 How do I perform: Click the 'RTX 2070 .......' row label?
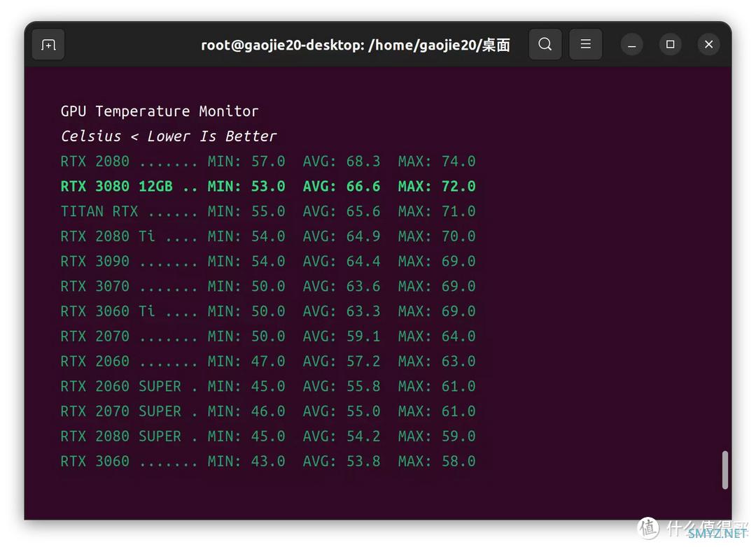click(129, 337)
